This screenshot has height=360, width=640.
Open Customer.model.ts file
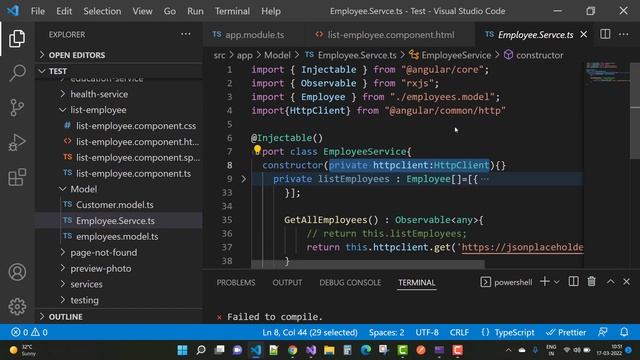[115, 205]
